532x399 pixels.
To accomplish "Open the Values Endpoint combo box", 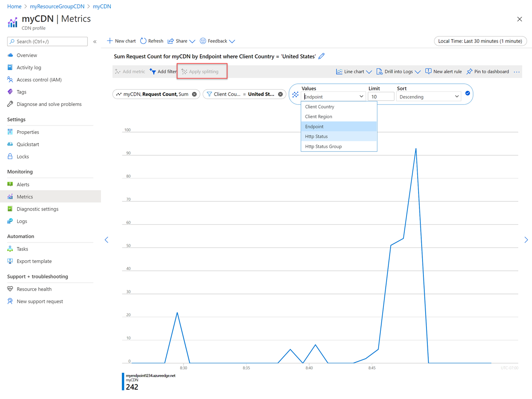I will (334, 97).
